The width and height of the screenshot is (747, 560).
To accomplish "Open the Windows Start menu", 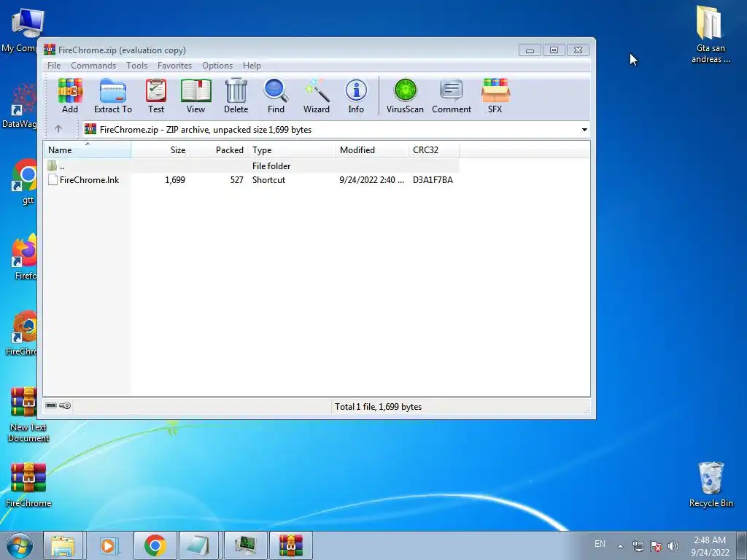I will [19, 545].
